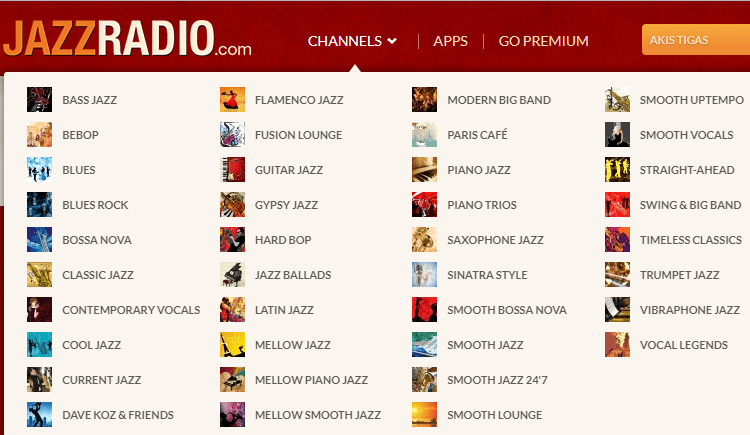Click the Mellow Jazz channel icon
This screenshot has width=750, height=435.
coord(232,345)
